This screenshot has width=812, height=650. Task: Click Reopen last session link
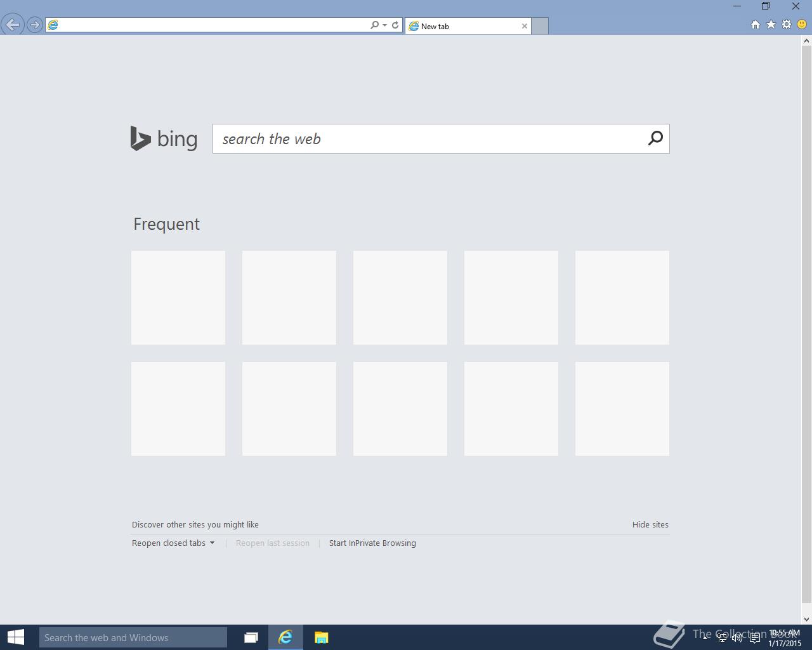coord(273,543)
